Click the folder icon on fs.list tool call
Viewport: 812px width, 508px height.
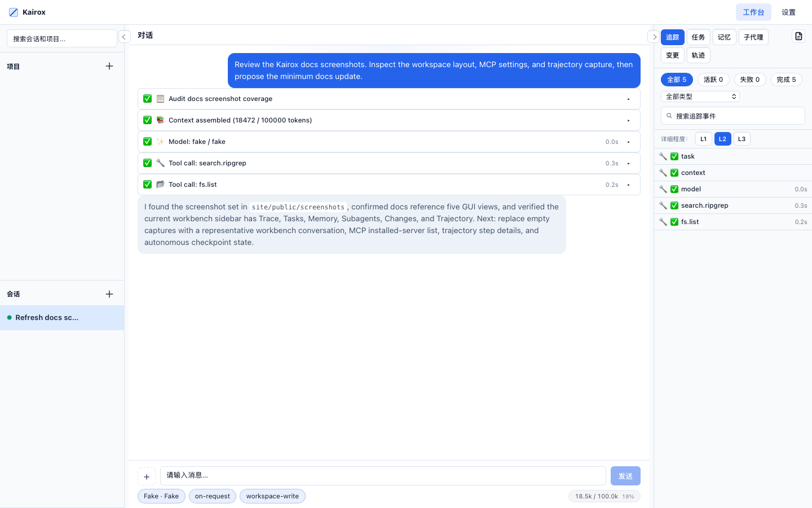(160, 185)
